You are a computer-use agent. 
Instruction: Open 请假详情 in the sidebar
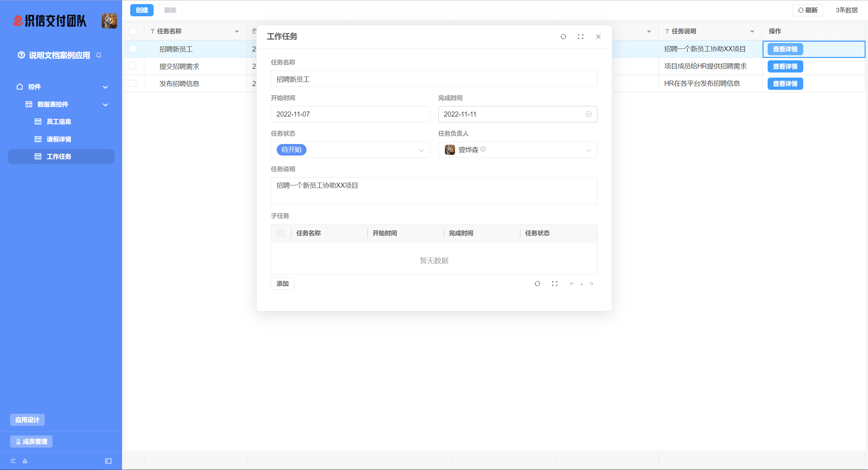point(59,139)
